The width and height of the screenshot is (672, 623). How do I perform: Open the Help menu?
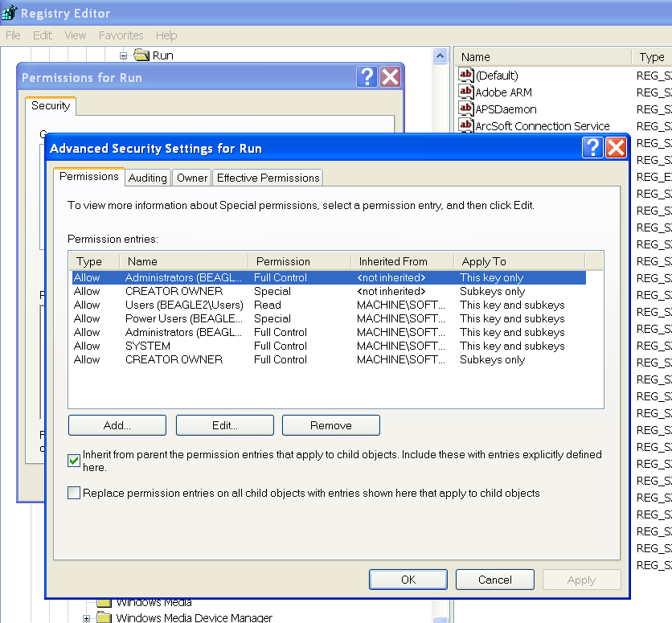point(166,35)
